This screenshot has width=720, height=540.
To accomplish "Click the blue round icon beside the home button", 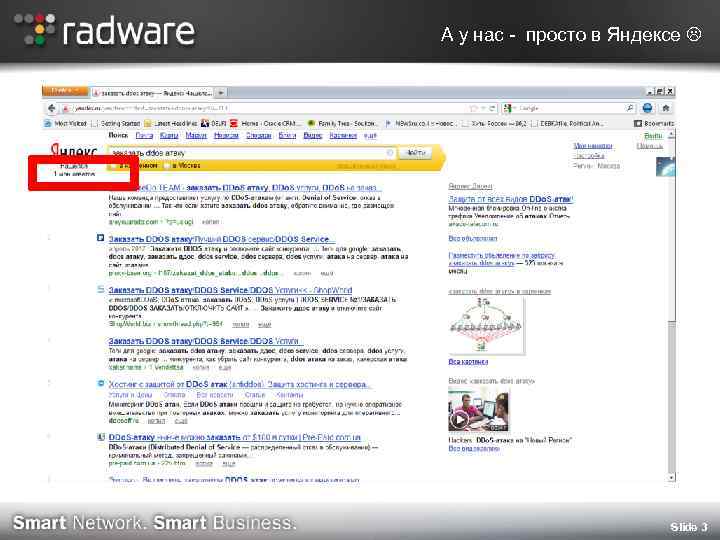I will [647, 108].
